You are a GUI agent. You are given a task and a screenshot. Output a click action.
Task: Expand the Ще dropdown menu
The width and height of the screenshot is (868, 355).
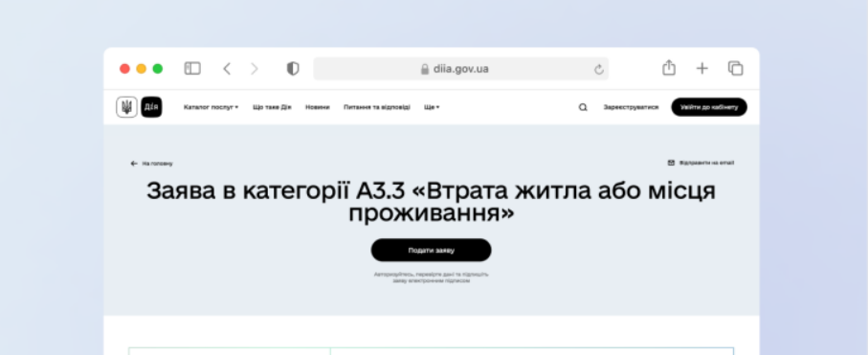tap(432, 107)
